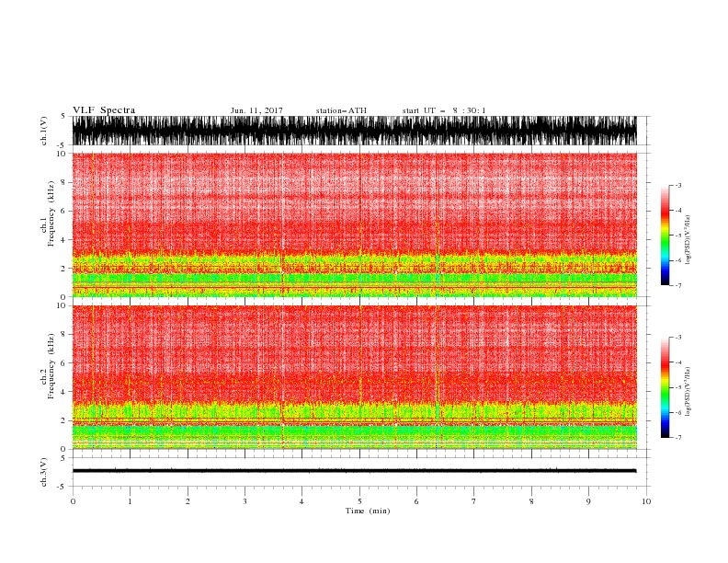Viewport: 728px width, 563px height.
Task: Click the "-7" value on ch.2 color bar
Action: point(677,438)
